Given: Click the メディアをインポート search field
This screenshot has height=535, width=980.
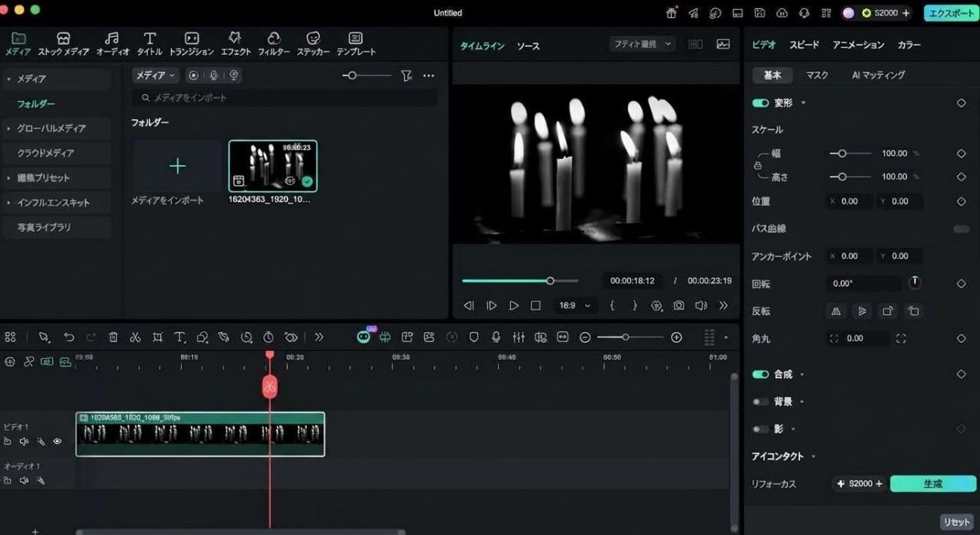Looking at the screenshot, I should (x=285, y=98).
